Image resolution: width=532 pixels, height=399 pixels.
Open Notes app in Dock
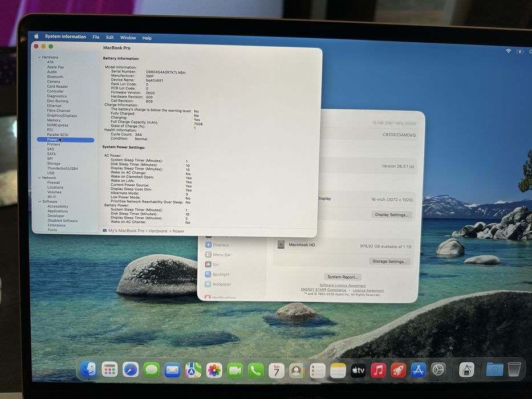[x=338, y=371]
